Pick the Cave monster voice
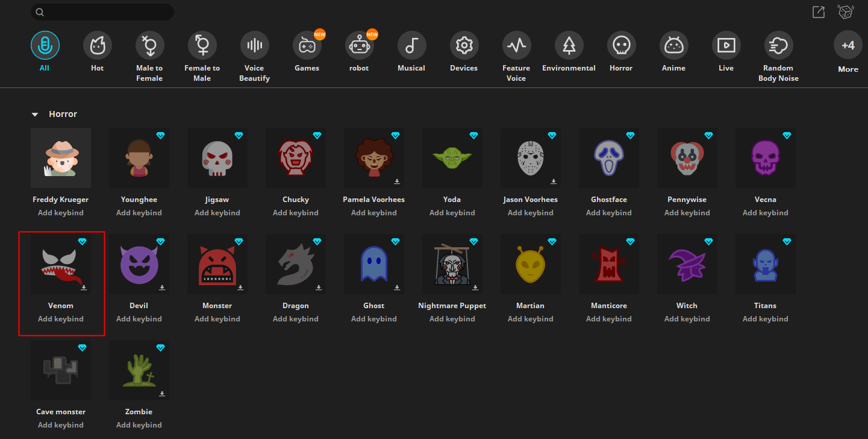The image size is (868, 439). click(x=61, y=370)
